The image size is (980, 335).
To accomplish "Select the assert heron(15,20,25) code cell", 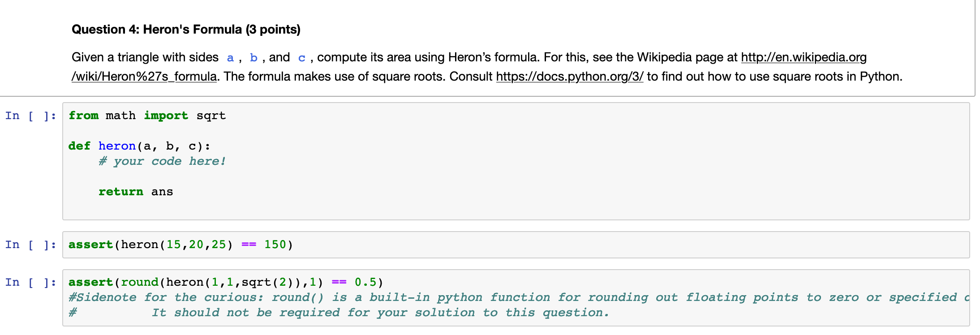I will point(516,245).
